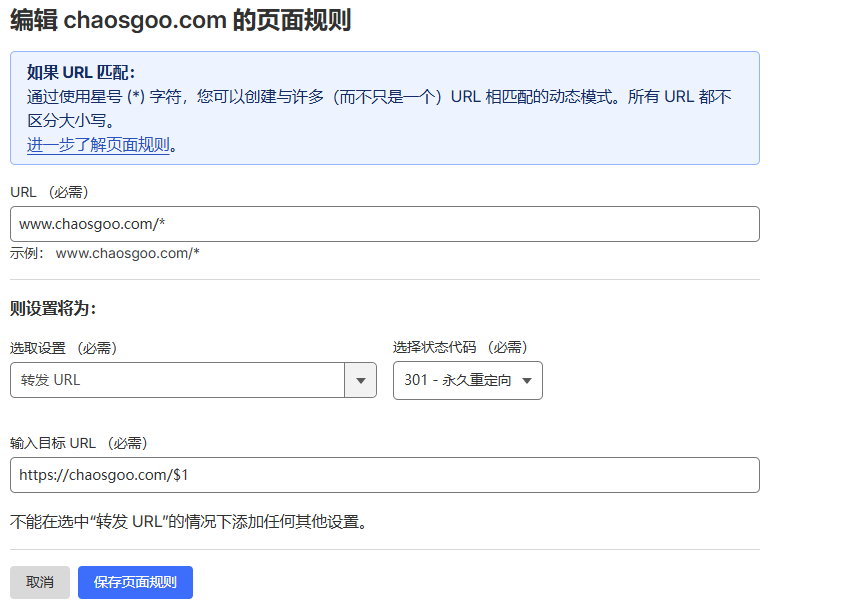Click the 如果 URL 匹配 info title

coord(81,72)
